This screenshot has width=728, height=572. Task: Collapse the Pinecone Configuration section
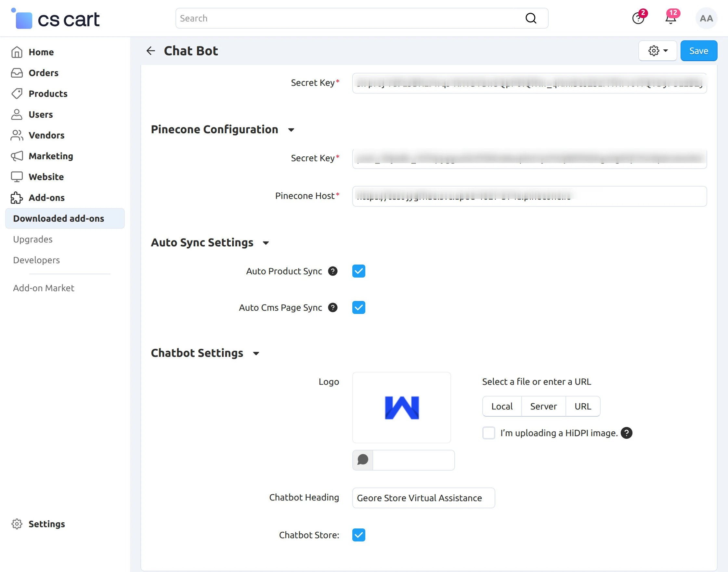291,130
